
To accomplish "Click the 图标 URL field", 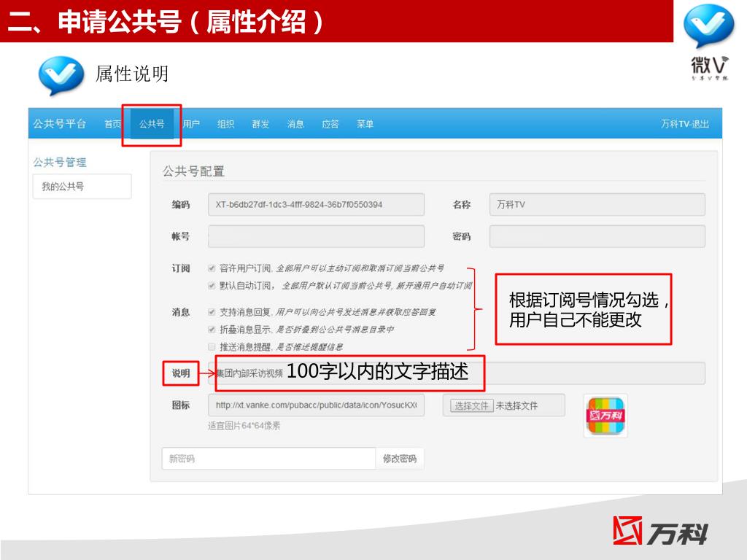I will tap(316, 405).
